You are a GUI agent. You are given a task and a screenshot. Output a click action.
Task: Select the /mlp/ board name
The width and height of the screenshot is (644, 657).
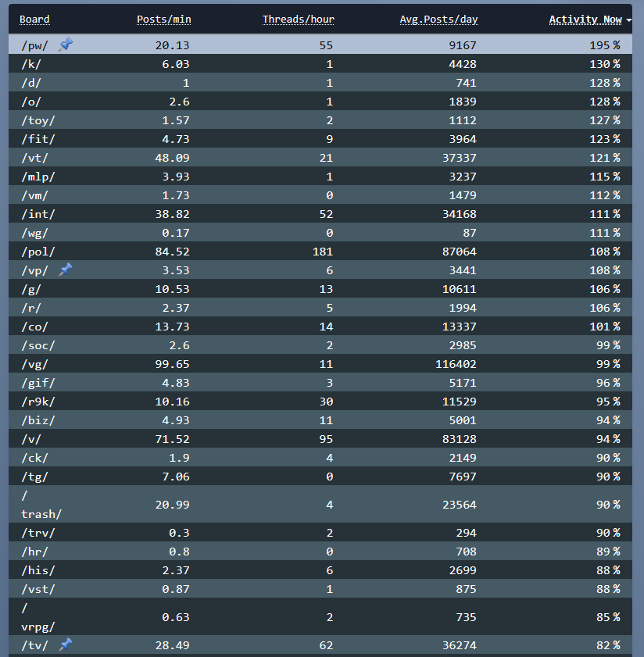click(38, 177)
